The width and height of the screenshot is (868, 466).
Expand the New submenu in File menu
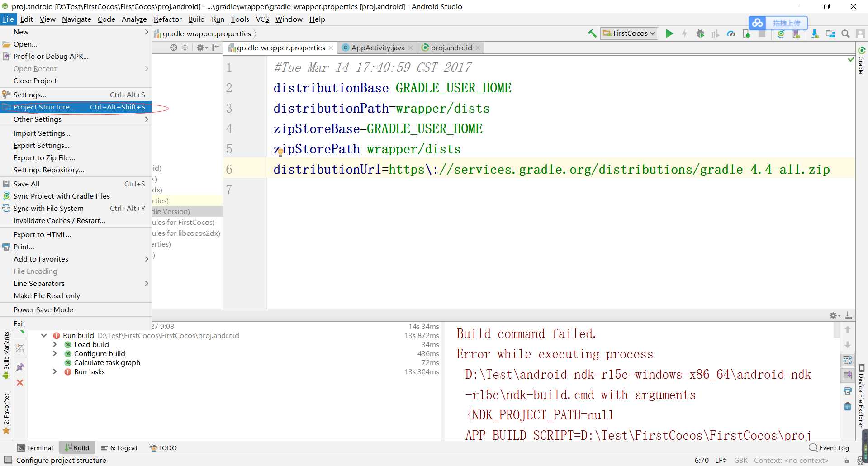[76, 32]
